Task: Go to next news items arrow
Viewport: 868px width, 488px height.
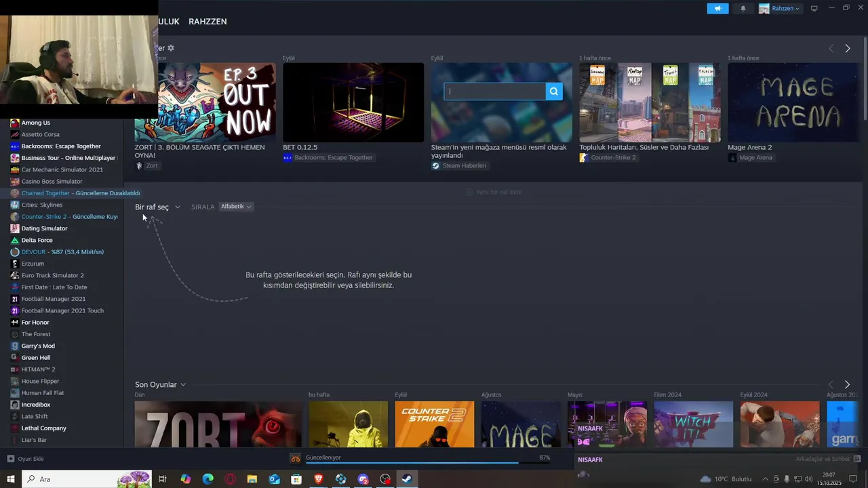Action: click(x=847, y=48)
